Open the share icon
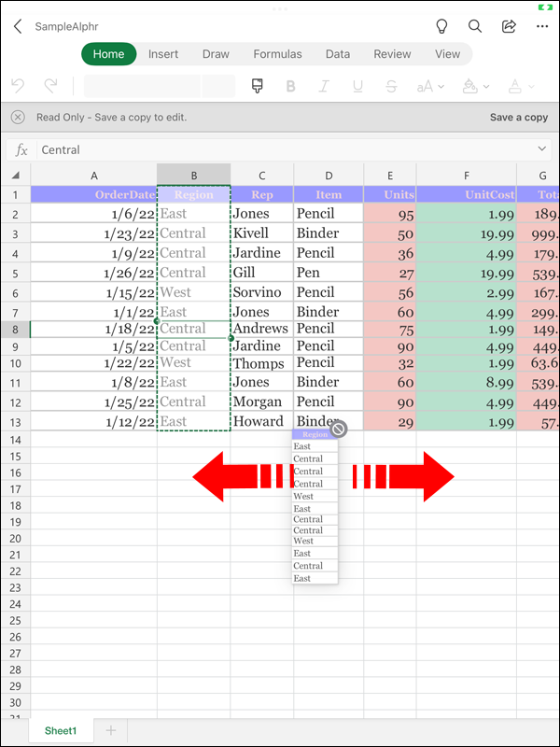This screenshot has width=560, height=747. (x=509, y=26)
